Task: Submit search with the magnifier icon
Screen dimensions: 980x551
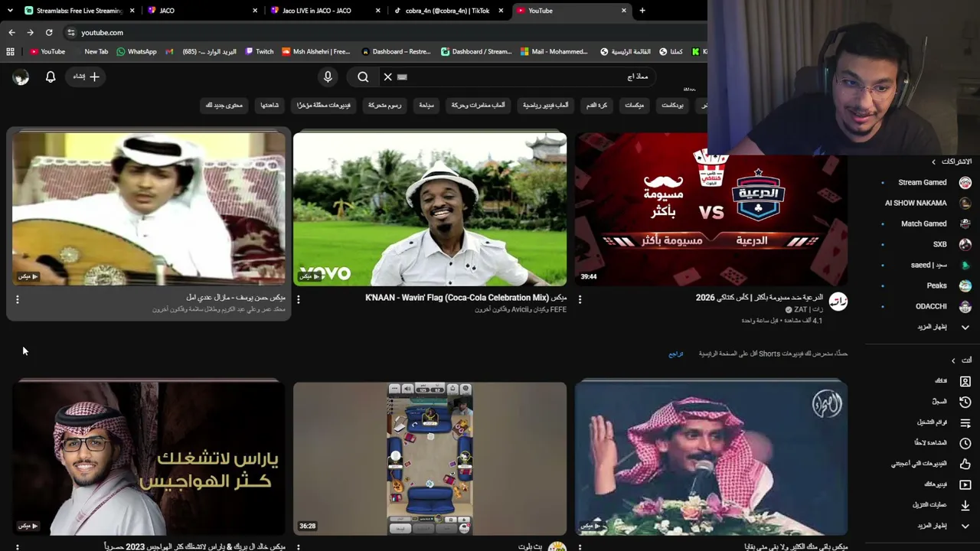Action: click(x=363, y=77)
